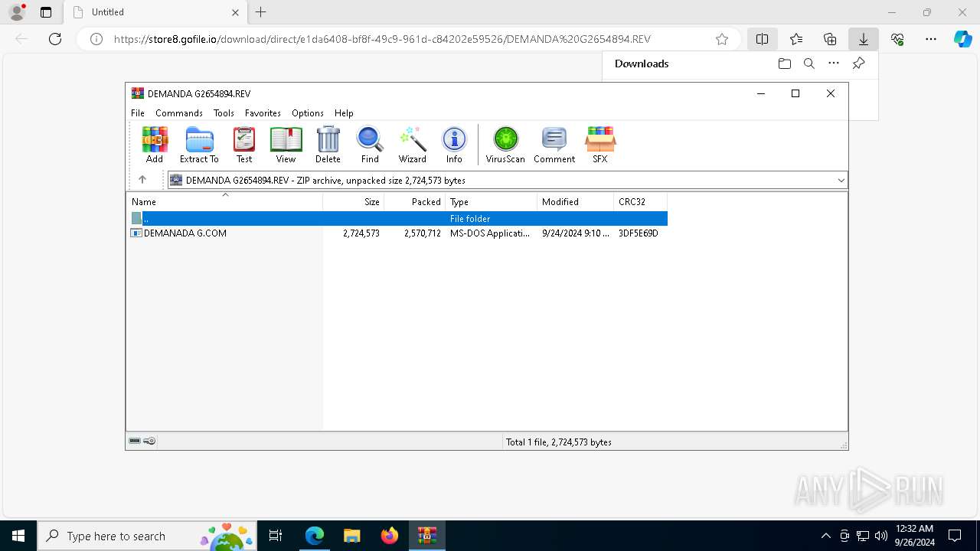Open the Find magnifier tool
The height and width of the screenshot is (551, 980).
[370, 145]
